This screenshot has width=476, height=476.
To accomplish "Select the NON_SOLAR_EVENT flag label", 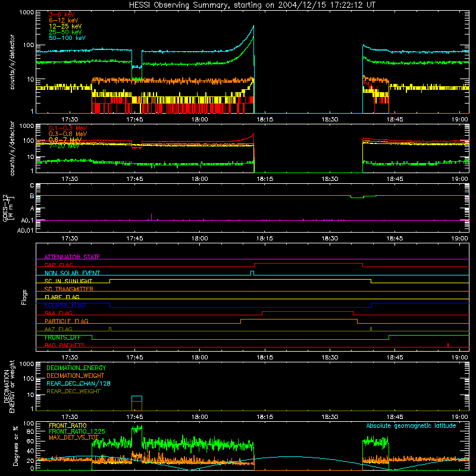I will 72,273.
